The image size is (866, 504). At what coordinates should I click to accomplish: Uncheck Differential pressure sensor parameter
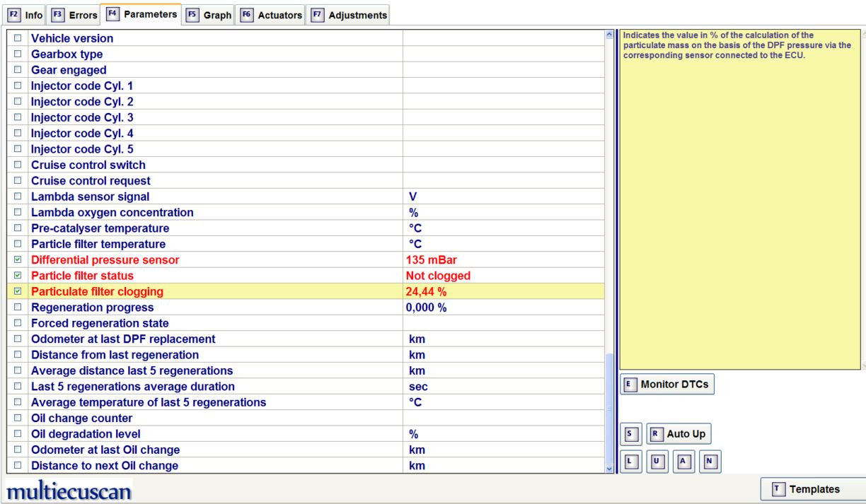pos(18,260)
